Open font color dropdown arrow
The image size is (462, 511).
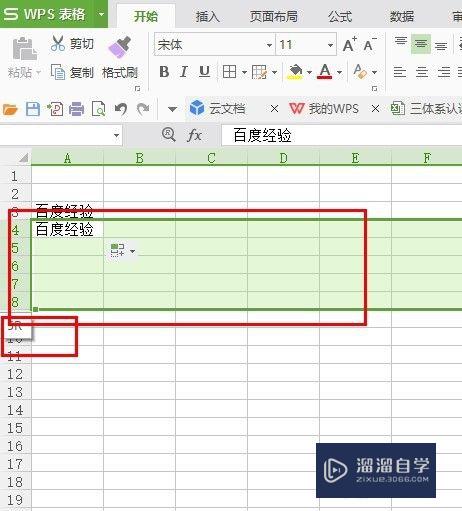coord(339,72)
